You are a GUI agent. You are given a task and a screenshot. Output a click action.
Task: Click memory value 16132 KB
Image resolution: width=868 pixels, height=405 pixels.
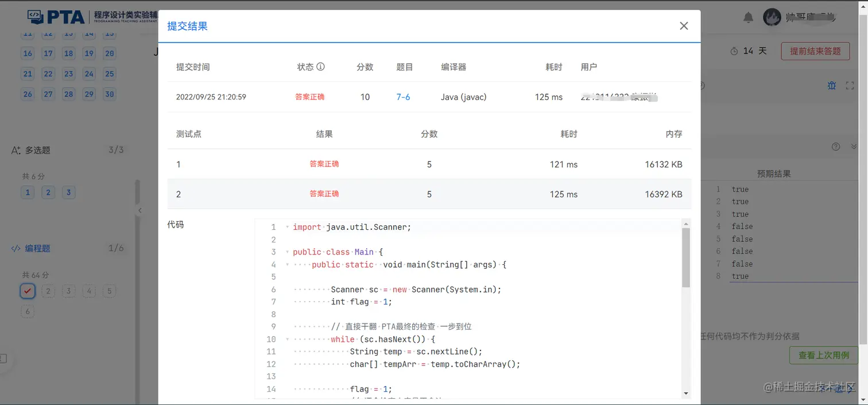point(664,164)
